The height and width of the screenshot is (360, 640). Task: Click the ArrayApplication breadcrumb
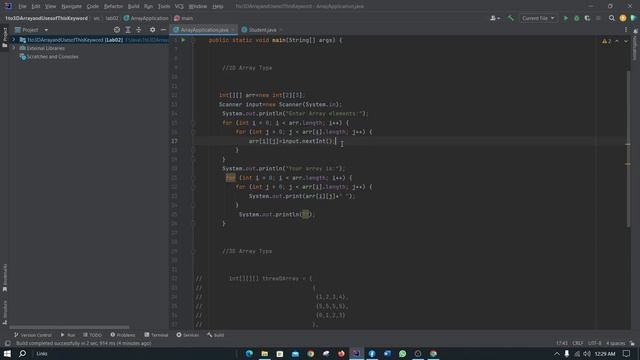(146, 18)
